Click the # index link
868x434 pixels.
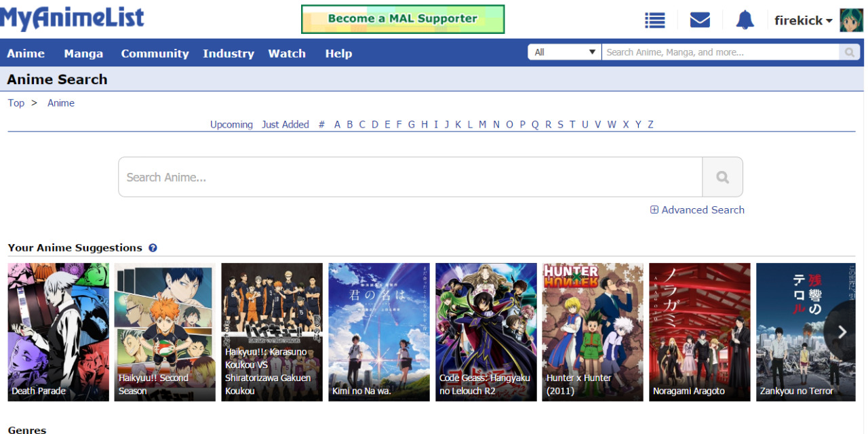tap(321, 125)
